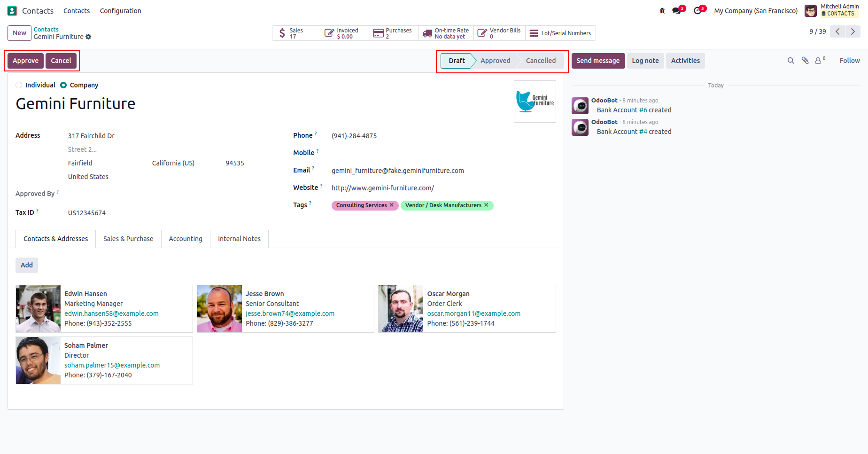Open the debug bug icon menu
868x454 pixels.
tap(662, 11)
